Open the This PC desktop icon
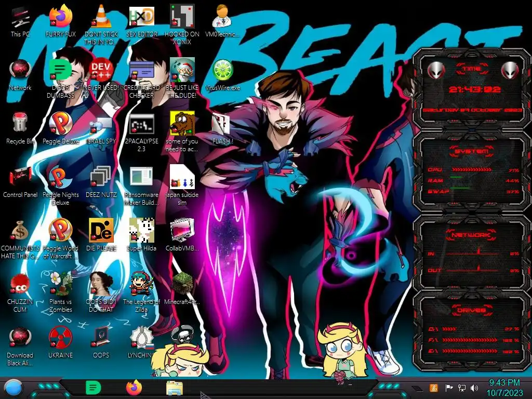This screenshot has width=532, height=399. coord(20,22)
